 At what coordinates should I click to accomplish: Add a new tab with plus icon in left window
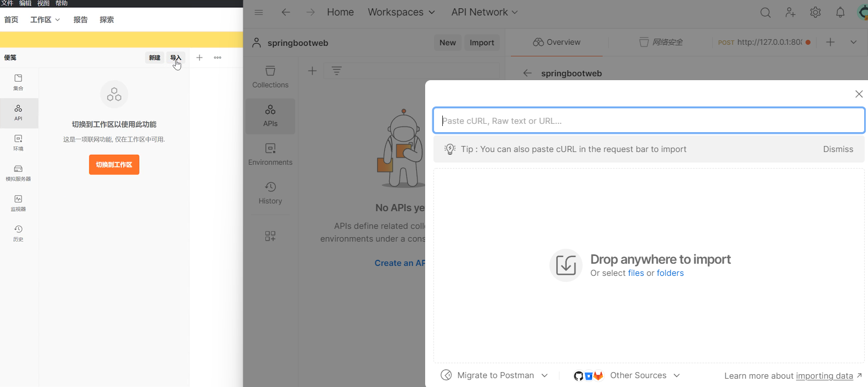click(x=200, y=57)
